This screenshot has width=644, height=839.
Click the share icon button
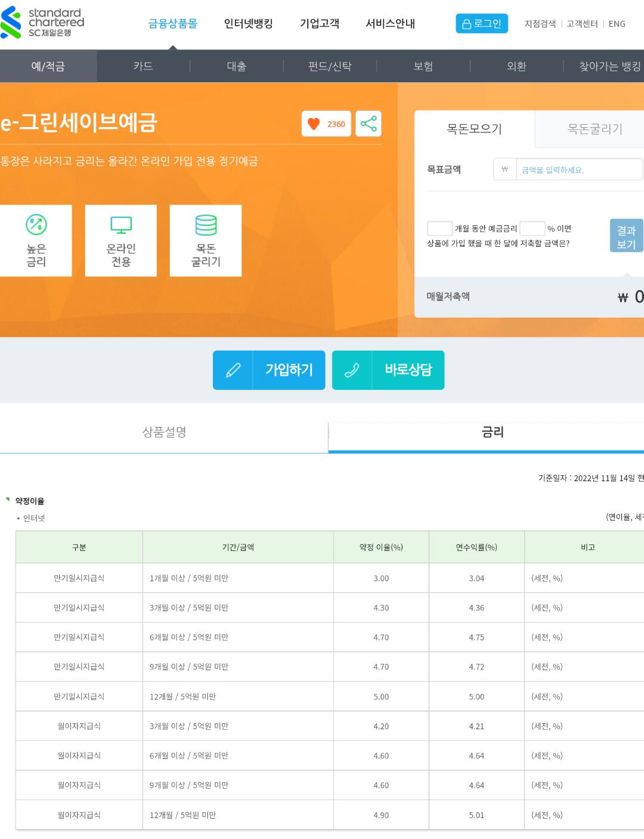tap(369, 123)
